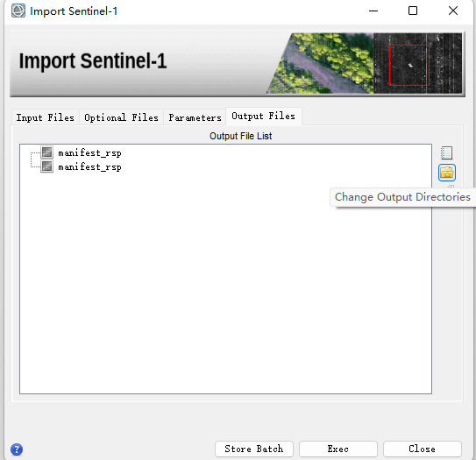Screen dimensions: 476x460
Task: Open the Optional Files tab
Action: (x=122, y=117)
